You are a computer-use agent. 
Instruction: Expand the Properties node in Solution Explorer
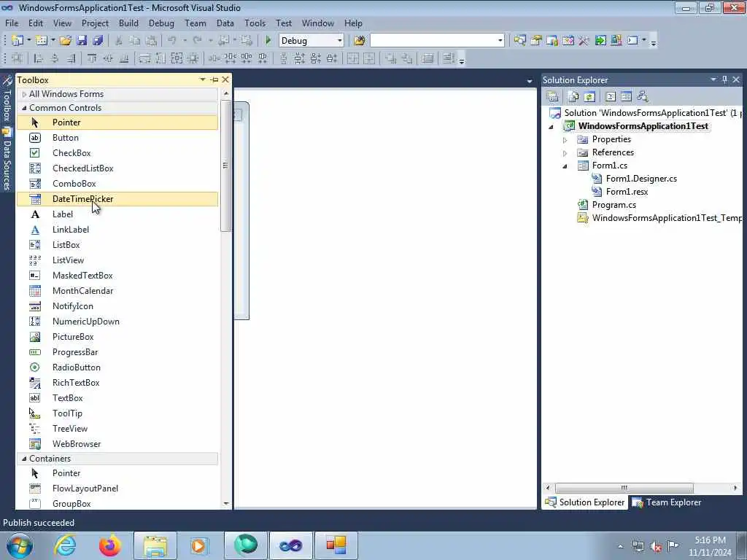565,140
